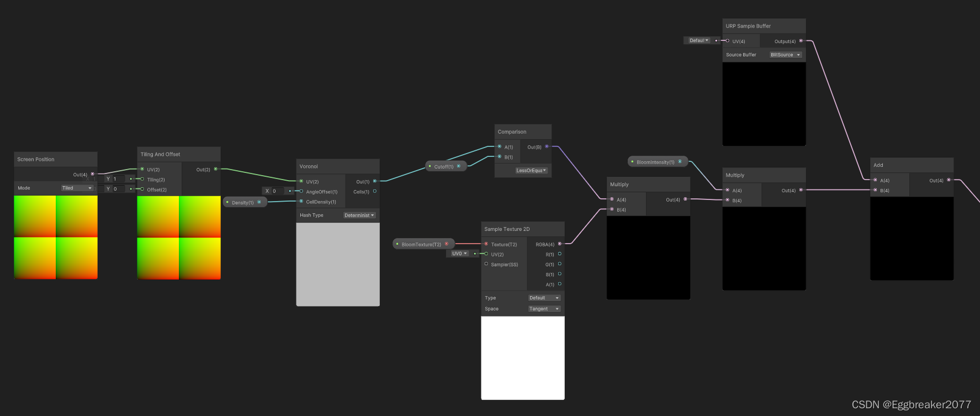Click Sample Texture 2D G(1) output port
Screen dimensions: 980x416
[559, 264]
